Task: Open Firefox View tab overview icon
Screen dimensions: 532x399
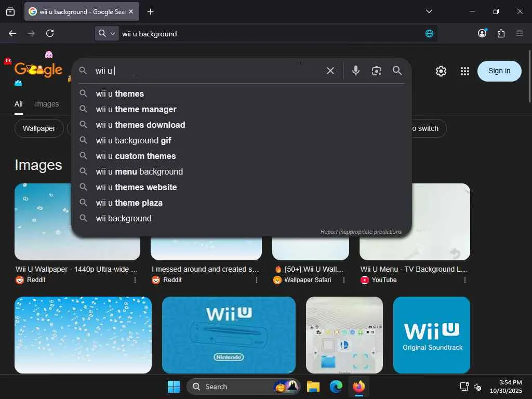Action: [x=10, y=11]
